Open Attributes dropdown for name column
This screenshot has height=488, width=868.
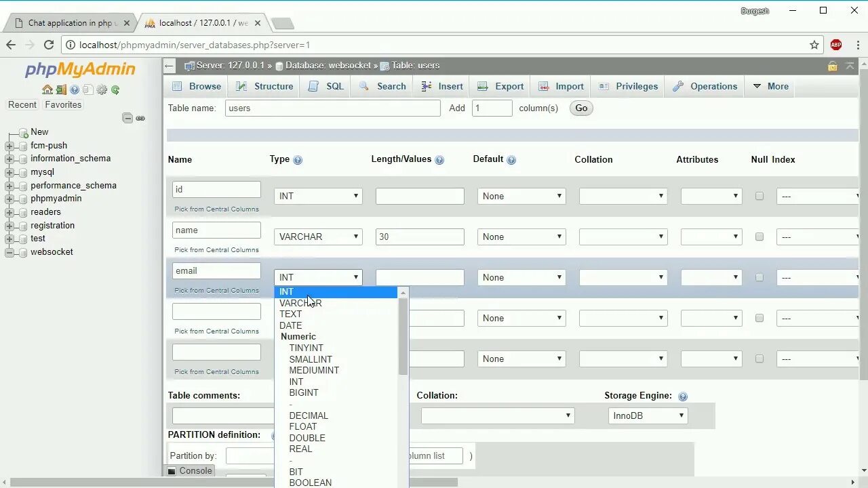click(x=711, y=237)
